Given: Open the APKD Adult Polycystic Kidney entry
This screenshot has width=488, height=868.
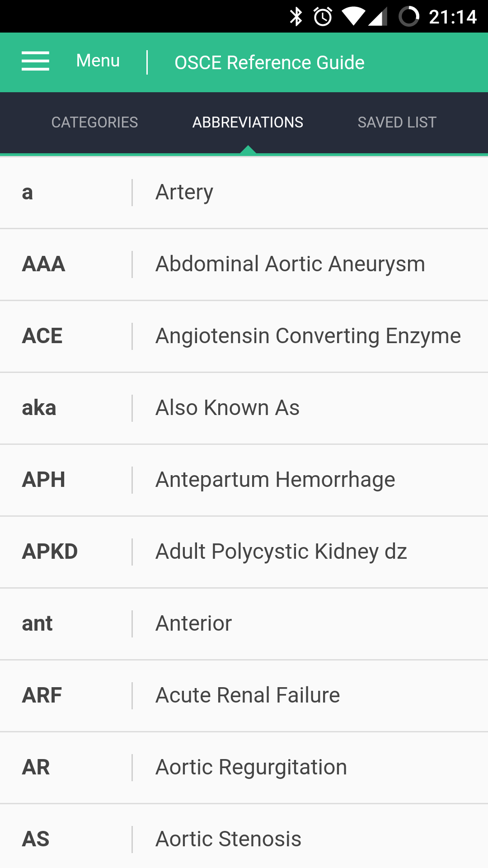Looking at the screenshot, I should pyautogui.click(x=244, y=552).
